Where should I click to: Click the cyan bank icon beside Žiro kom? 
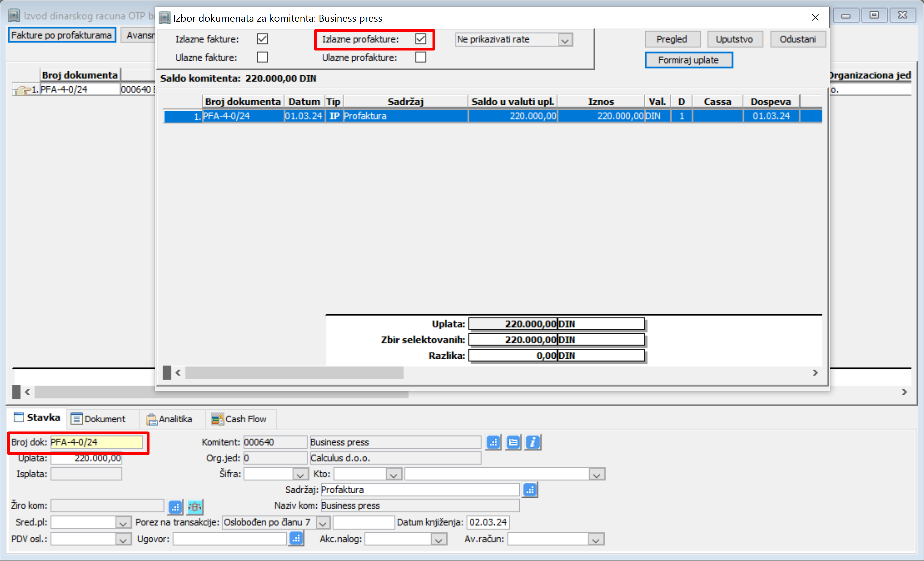point(195,507)
